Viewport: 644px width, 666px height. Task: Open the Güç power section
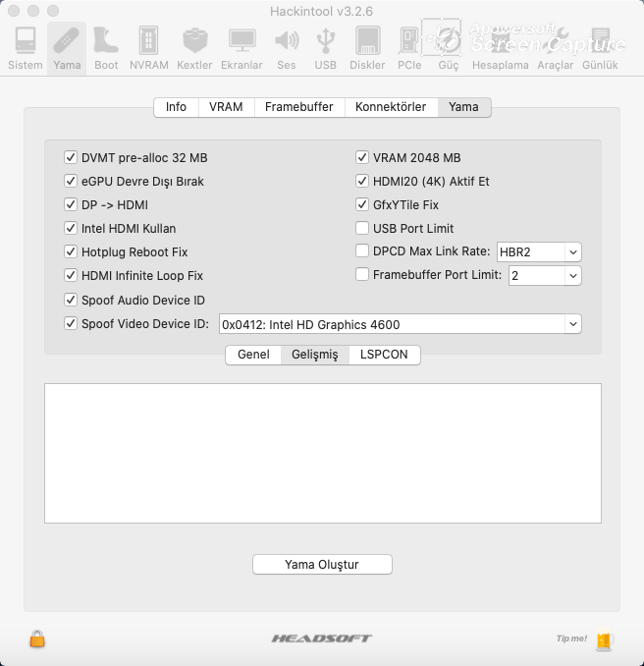449,48
